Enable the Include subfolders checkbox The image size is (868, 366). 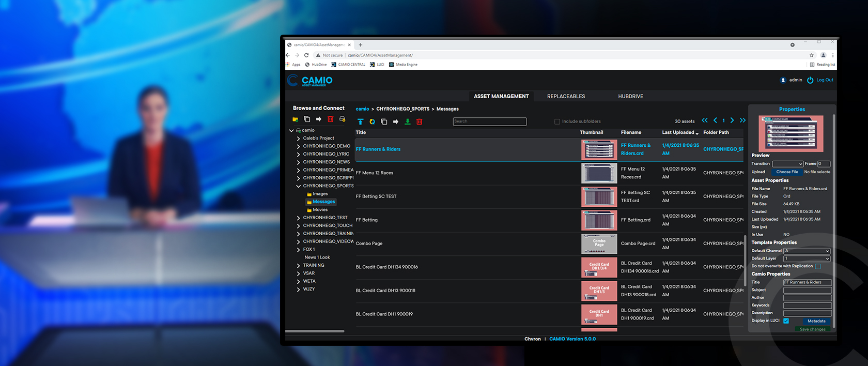pyautogui.click(x=557, y=121)
